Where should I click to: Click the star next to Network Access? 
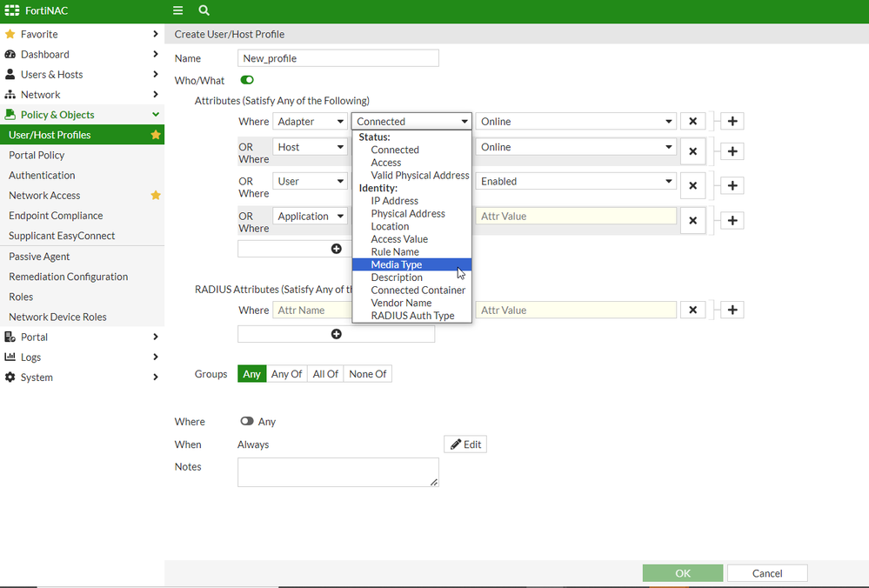point(156,196)
